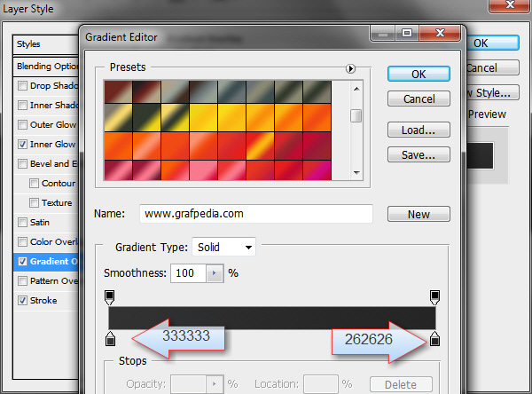Enable the Drop Shadow effect checkbox
The height and width of the screenshot is (394, 532).
click(22, 85)
